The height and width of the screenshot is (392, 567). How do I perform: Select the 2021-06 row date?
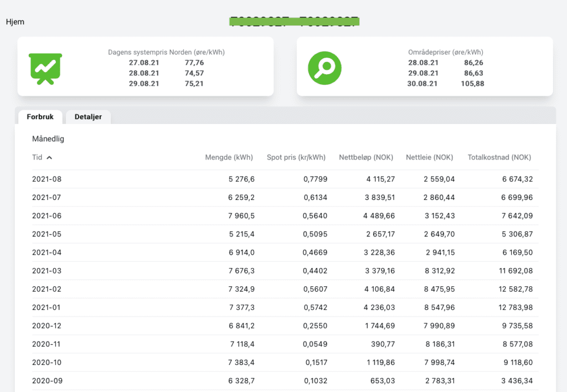pos(47,216)
